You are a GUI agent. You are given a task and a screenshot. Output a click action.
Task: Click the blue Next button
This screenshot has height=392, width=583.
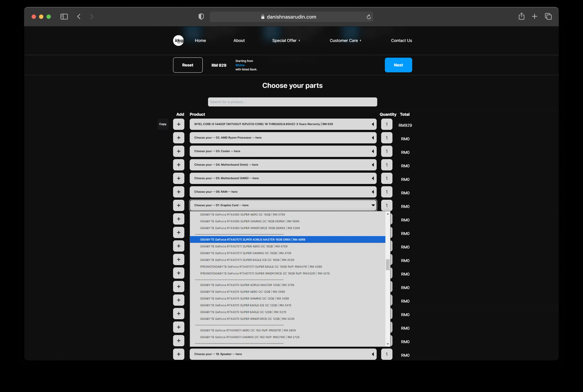coord(398,65)
